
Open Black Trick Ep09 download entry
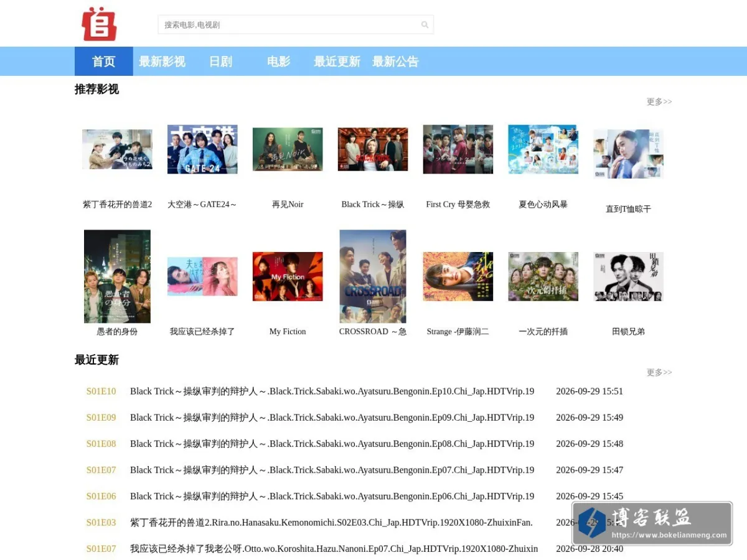(x=332, y=418)
